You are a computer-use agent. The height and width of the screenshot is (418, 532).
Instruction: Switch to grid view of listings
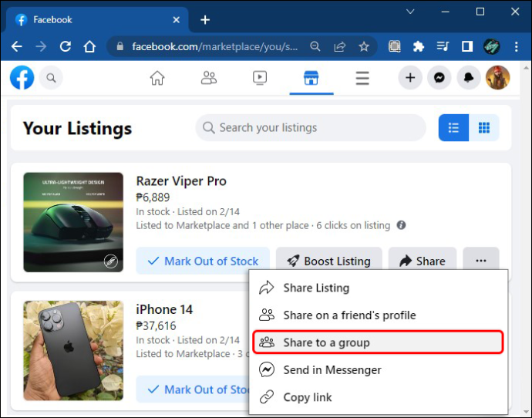[x=484, y=128]
